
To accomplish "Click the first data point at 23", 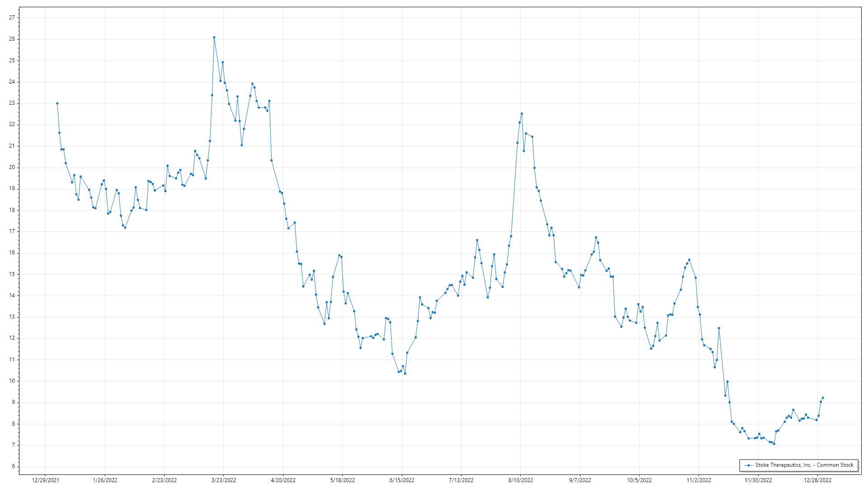I will (57, 103).
